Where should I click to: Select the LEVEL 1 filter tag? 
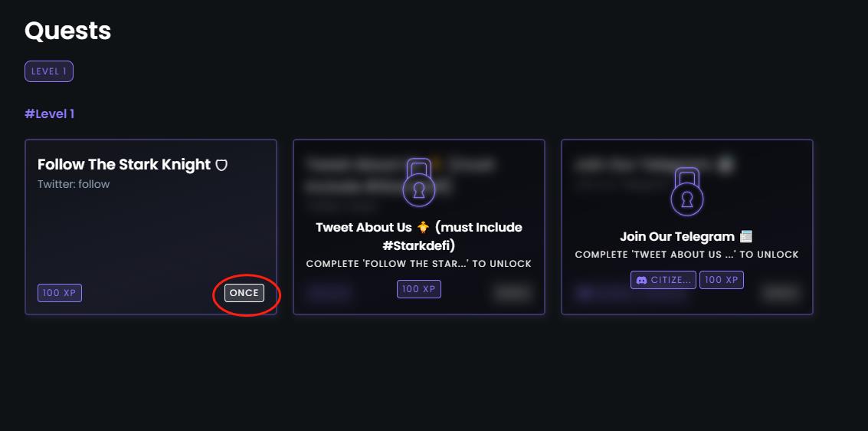point(49,71)
